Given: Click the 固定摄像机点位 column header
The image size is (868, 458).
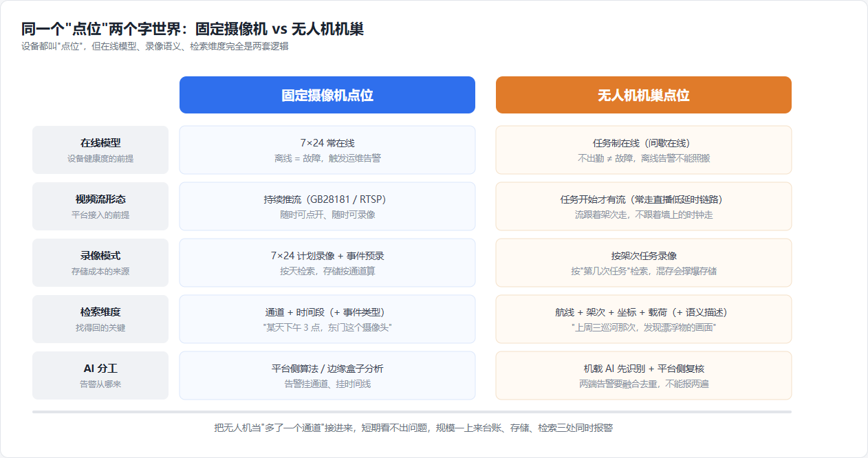Looking at the screenshot, I should [x=327, y=95].
